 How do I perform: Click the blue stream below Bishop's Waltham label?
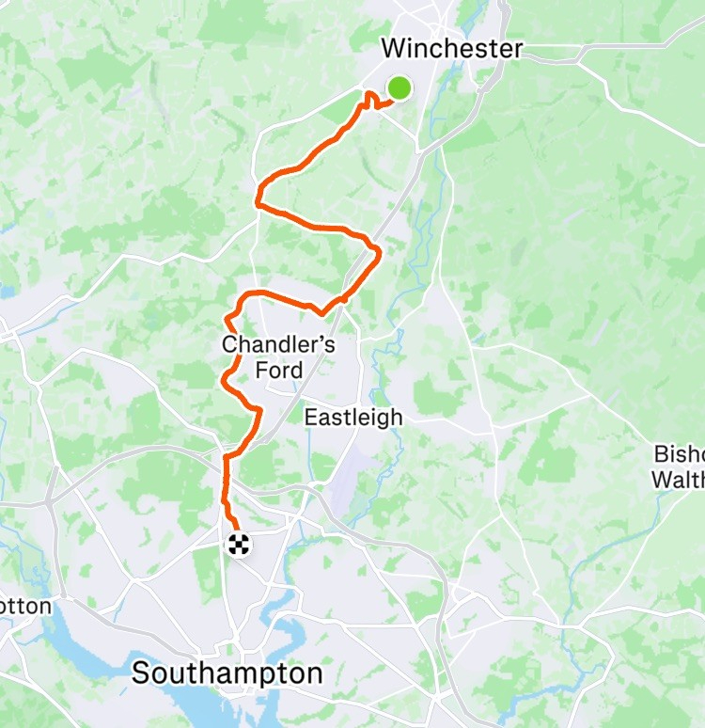603,546
